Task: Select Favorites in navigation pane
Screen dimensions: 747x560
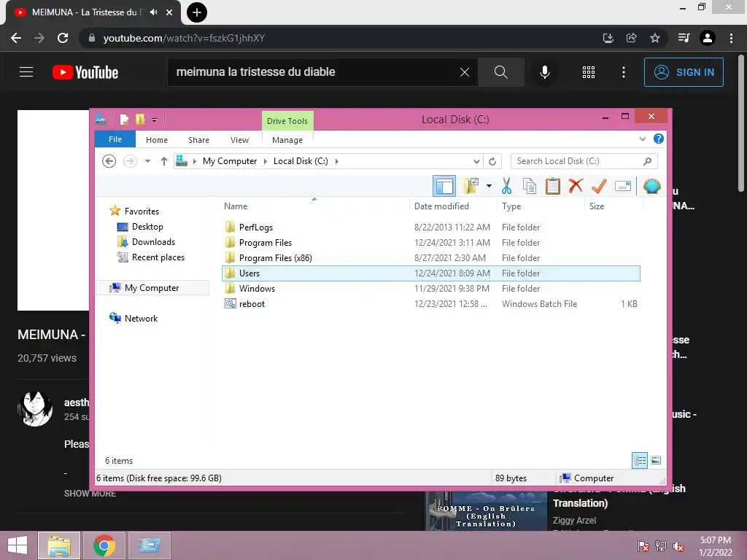Action: 142,211
